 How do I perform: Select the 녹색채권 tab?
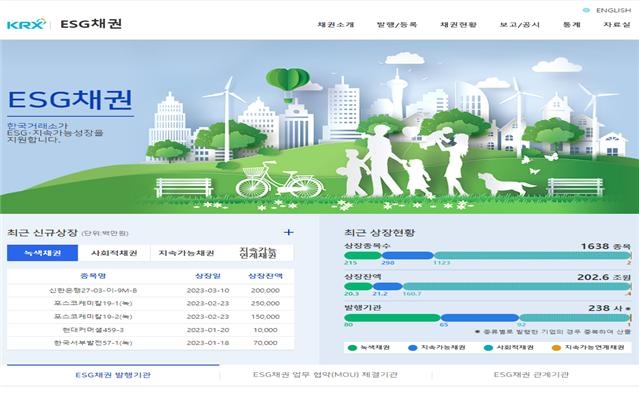click(x=42, y=253)
